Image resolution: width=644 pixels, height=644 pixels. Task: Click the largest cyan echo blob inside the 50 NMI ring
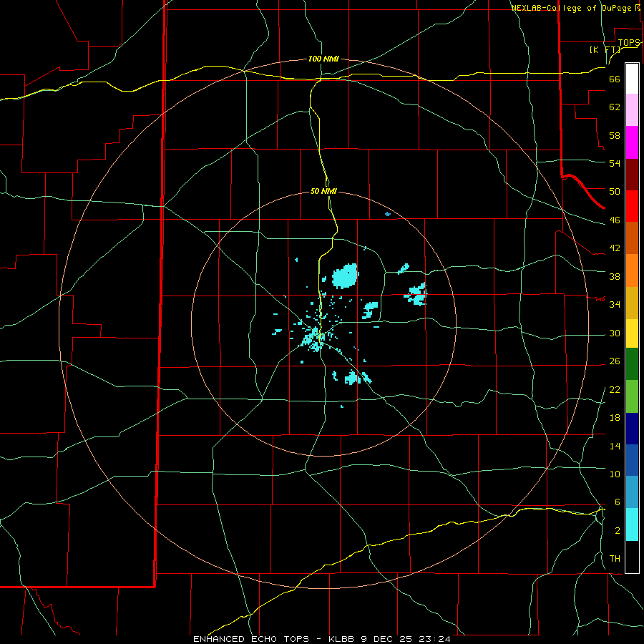tap(345, 276)
